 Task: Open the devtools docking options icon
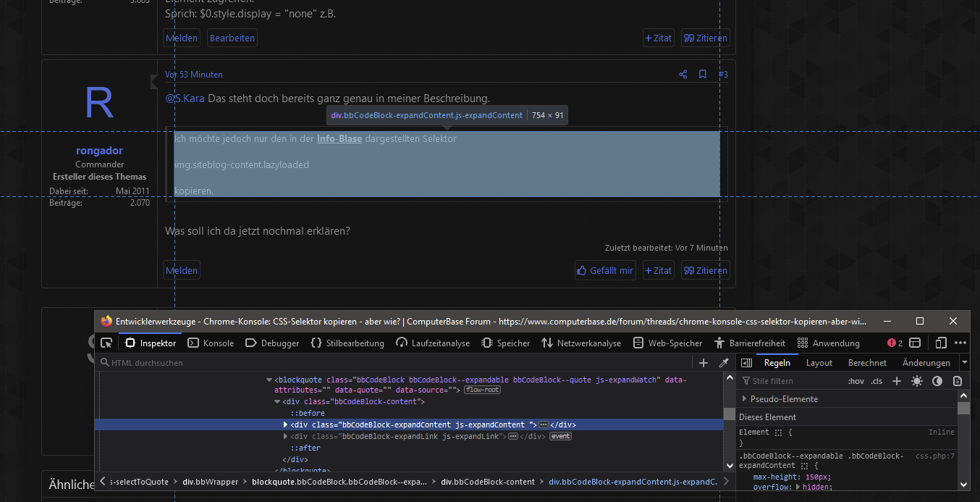[915, 343]
